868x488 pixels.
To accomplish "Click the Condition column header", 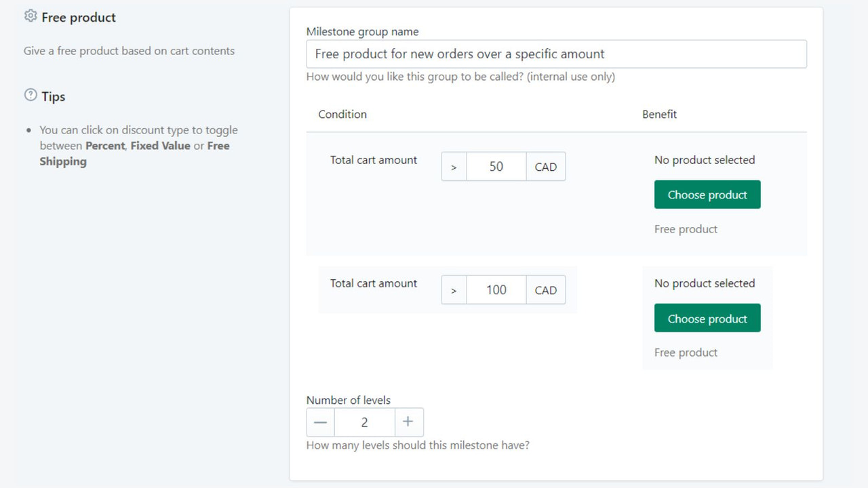I will [342, 114].
